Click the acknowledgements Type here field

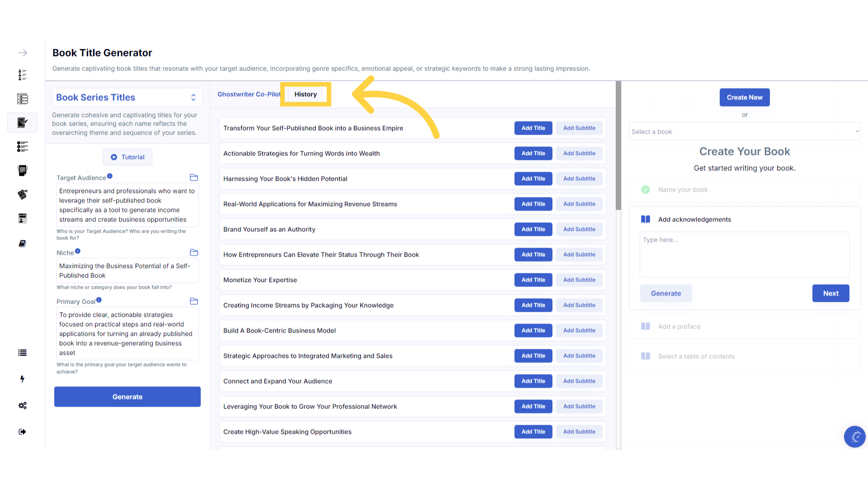745,254
